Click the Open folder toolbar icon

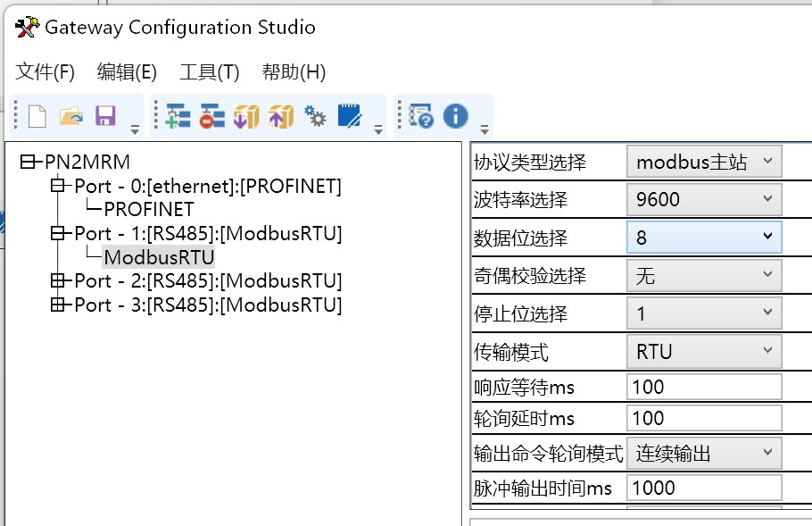pyautogui.click(x=71, y=116)
